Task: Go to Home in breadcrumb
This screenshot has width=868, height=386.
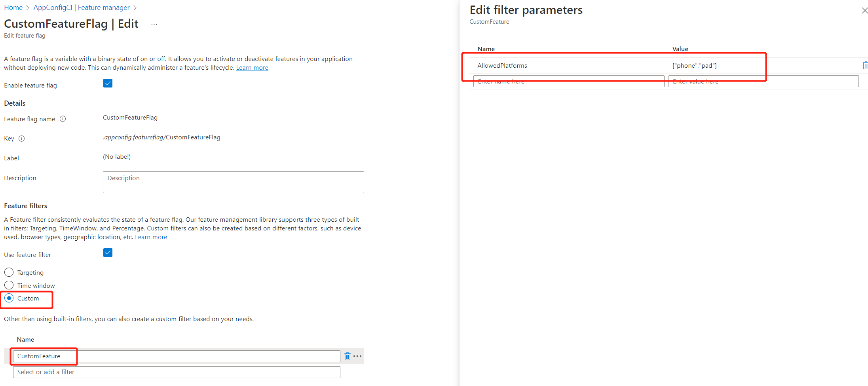Action: click(13, 8)
